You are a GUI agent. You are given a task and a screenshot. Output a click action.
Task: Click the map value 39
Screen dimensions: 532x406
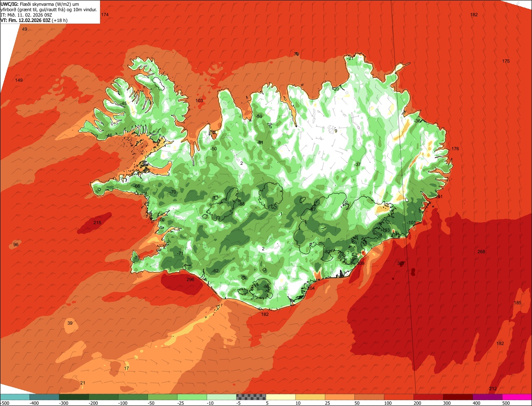point(70,323)
